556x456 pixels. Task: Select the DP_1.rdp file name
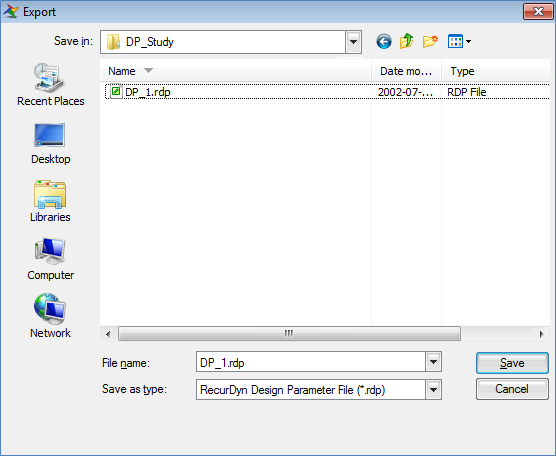[148, 92]
